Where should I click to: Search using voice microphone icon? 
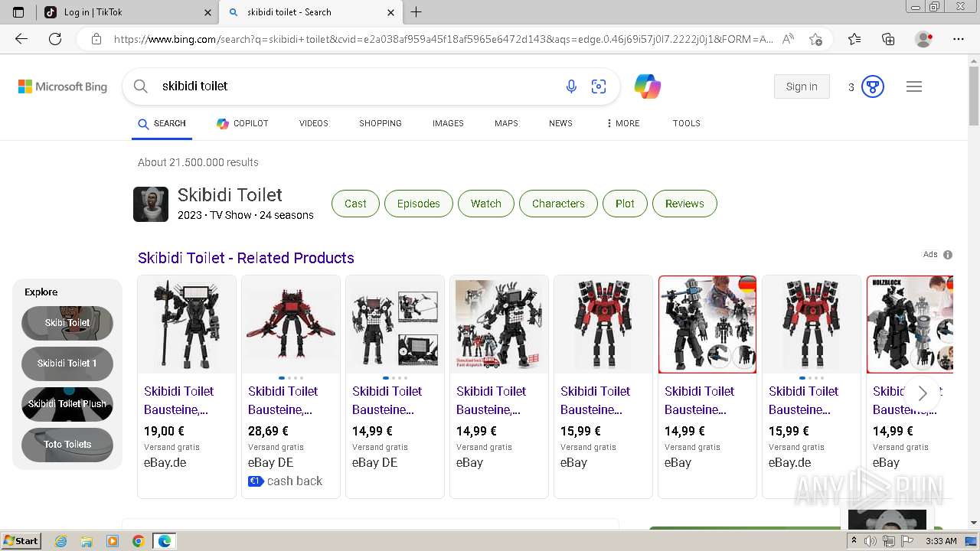pos(571,86)
